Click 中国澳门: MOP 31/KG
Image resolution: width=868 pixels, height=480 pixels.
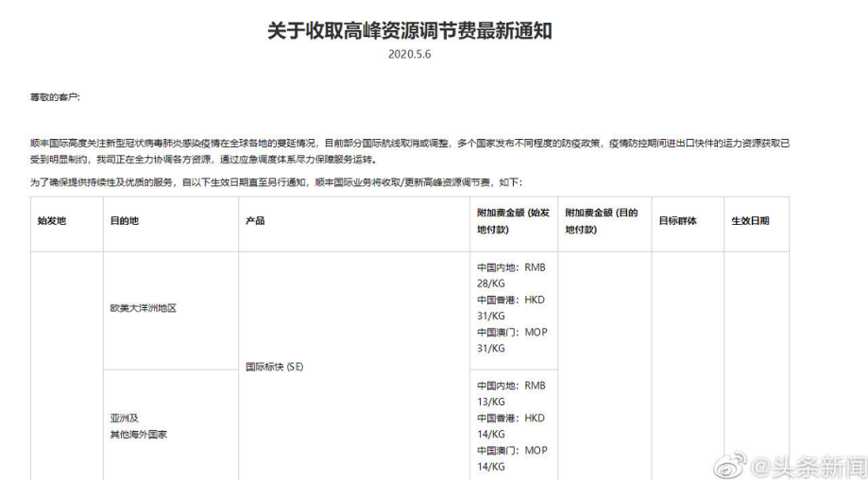tap(513, 340)
